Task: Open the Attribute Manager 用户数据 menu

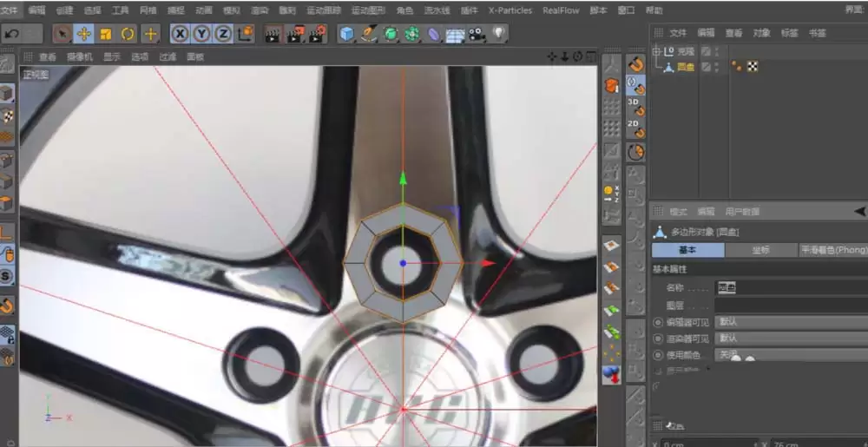Action: point(742,211)
